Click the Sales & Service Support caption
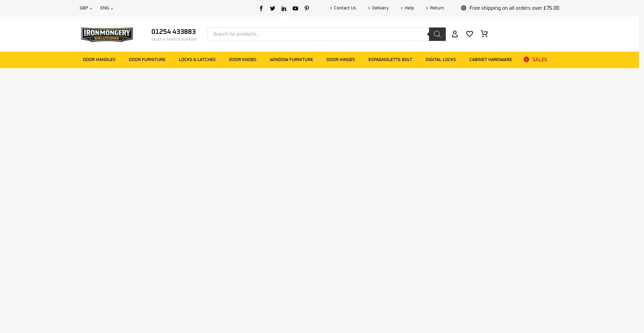 [x=174, y=40]
